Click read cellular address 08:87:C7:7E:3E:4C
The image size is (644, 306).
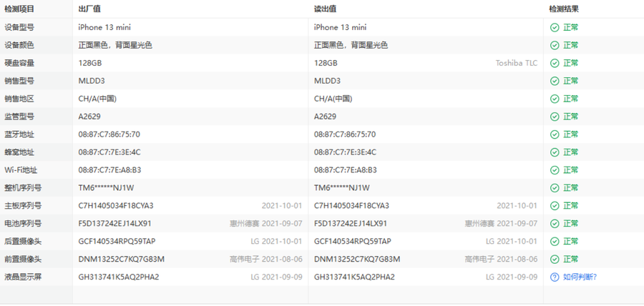click(345, 152)
